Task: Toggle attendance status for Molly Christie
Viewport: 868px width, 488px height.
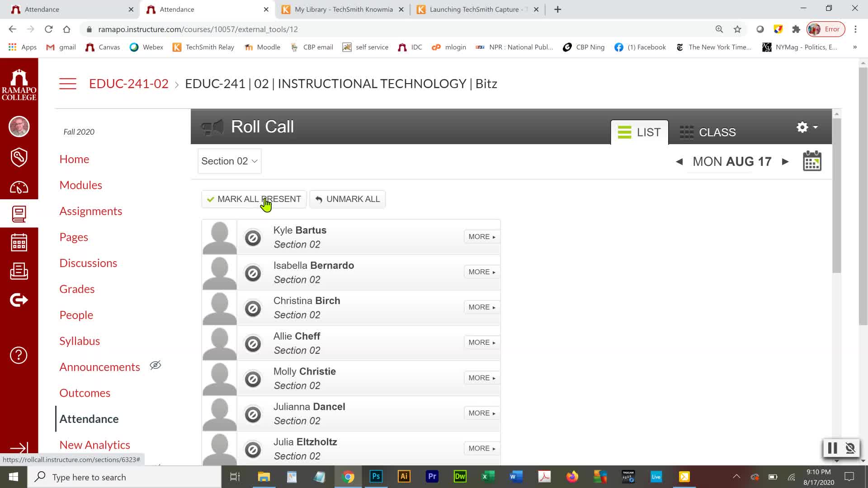Action: point(253,379)
